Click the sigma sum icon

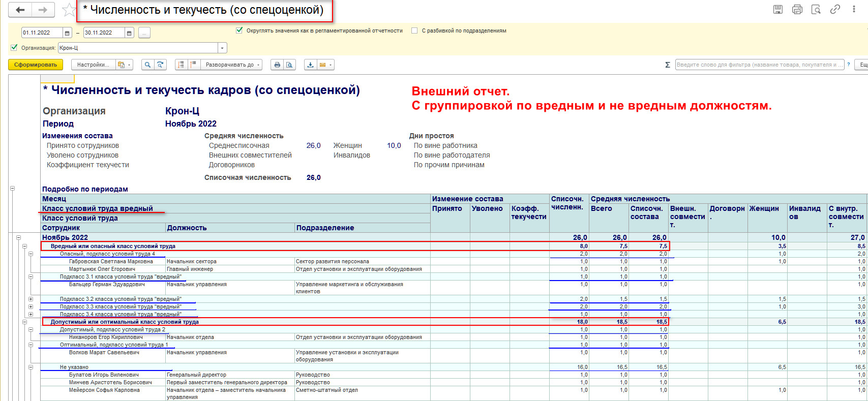click(x=668, y=65)
